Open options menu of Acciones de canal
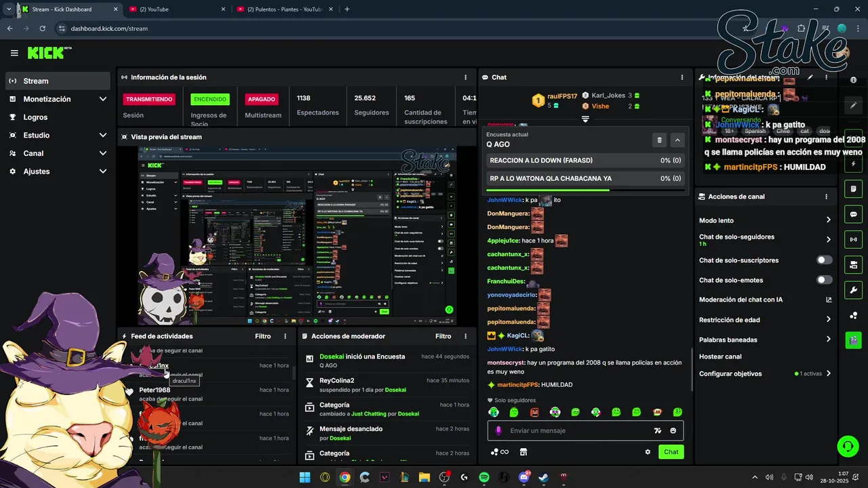Screen dimensions: 868x488 click(x=826, y=197)
